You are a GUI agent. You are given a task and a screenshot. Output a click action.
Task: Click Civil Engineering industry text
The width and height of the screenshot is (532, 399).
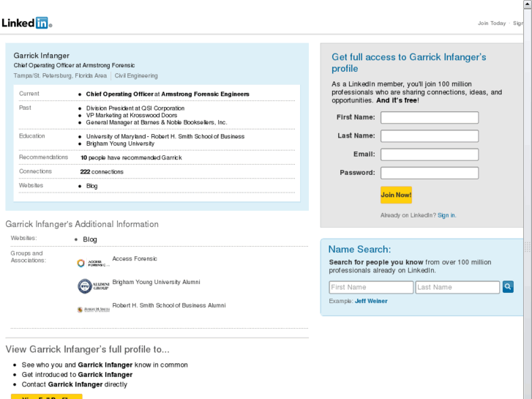[x=136, y=75]
